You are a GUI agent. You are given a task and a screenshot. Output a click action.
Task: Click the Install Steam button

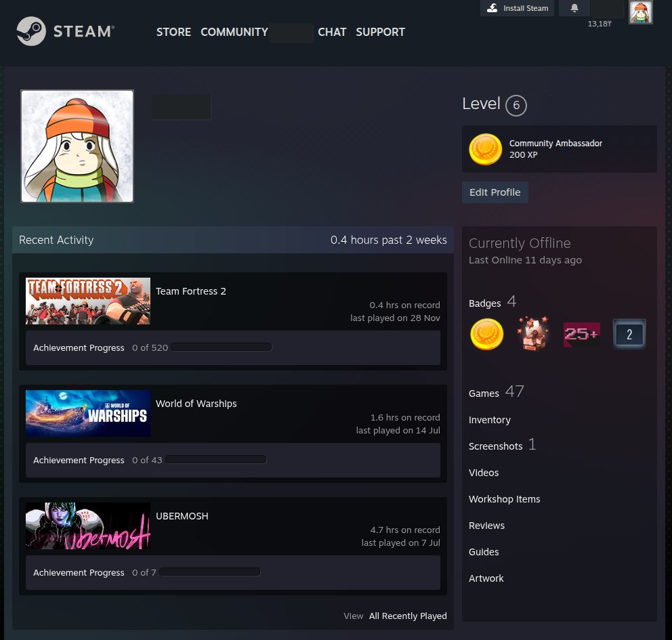518,8
